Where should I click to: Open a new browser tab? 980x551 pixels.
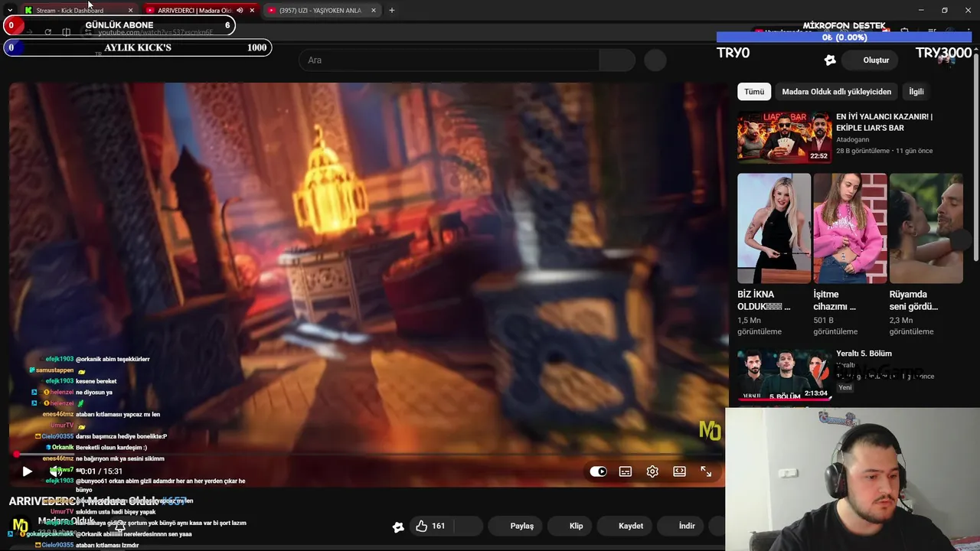[391, 10]
